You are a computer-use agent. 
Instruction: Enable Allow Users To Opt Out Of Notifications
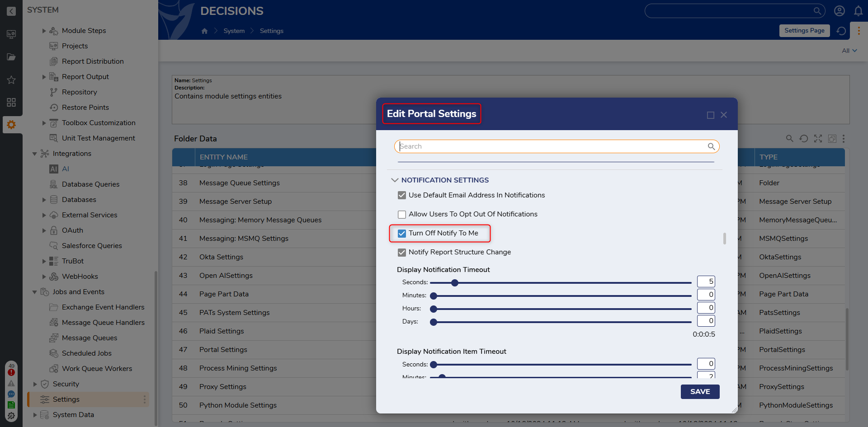401,214
